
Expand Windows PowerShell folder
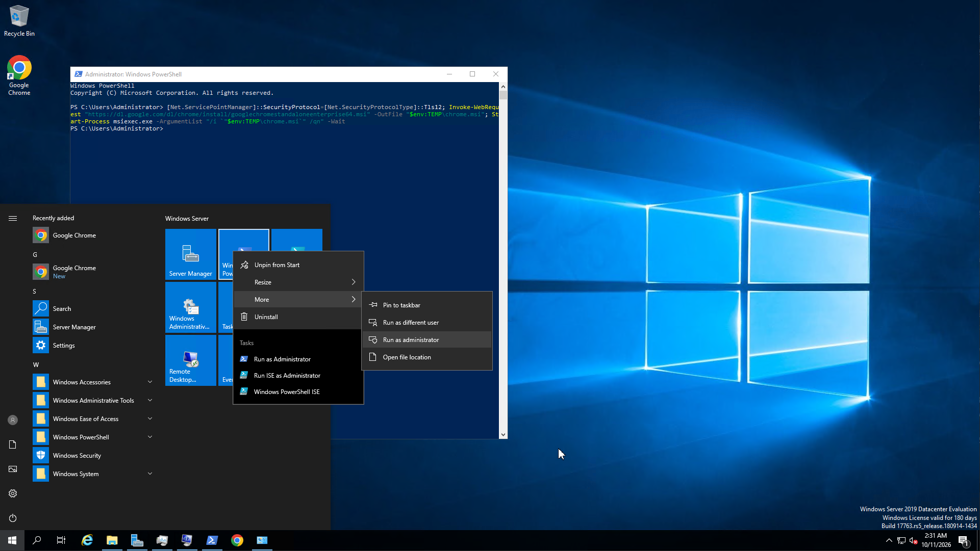click(92, 437)
